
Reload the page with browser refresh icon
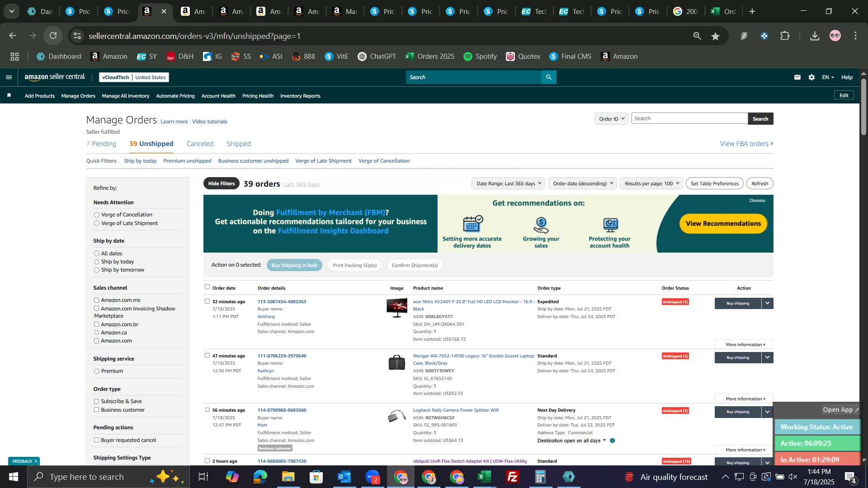pyautogui.click(x=53, y=36)
